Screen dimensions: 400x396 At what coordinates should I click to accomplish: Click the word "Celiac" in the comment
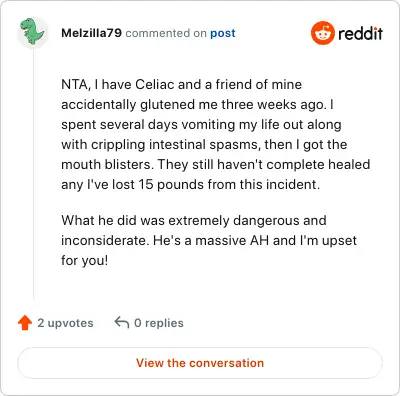tap(155, 84)
